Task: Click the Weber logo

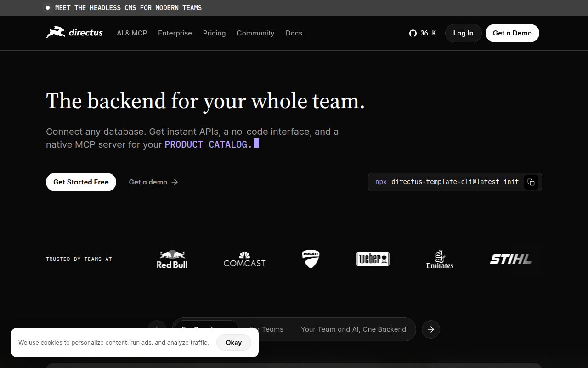Action: tap(373, 259)
